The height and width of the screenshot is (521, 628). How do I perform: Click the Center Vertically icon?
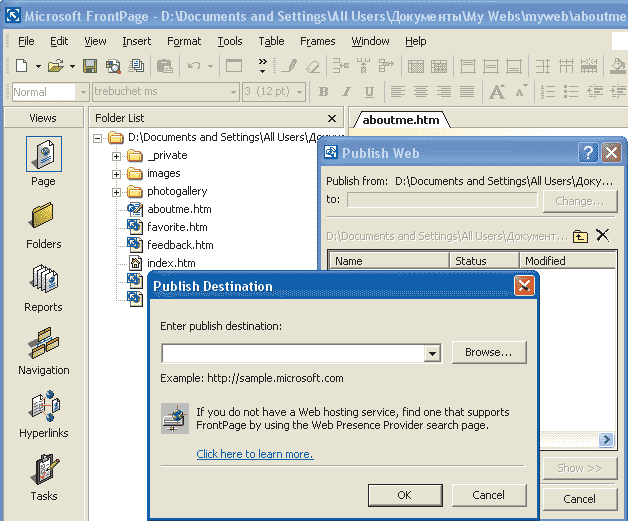tap(491, 66)
